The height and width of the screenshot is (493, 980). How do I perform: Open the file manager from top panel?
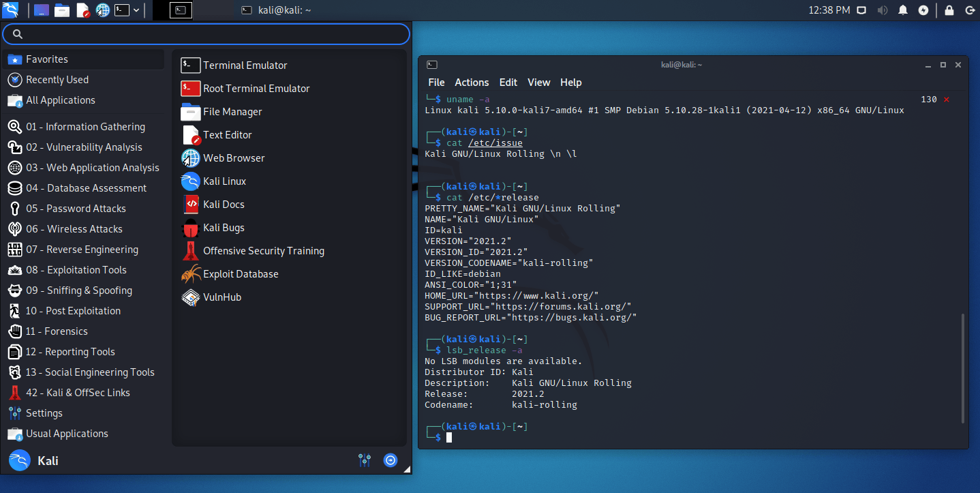62,10
